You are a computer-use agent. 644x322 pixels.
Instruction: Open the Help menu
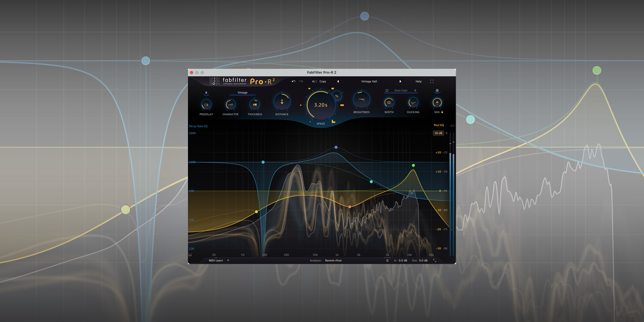tap(419, 81)
